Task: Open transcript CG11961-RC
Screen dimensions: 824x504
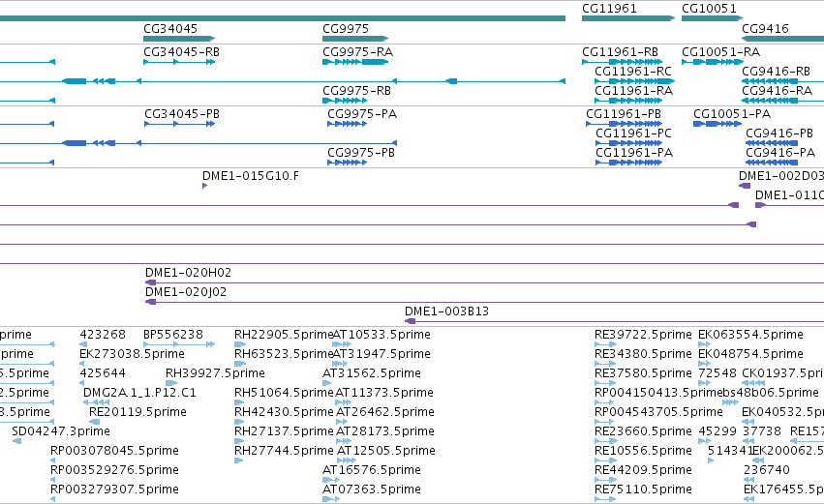Action: [x=633, y=71]
